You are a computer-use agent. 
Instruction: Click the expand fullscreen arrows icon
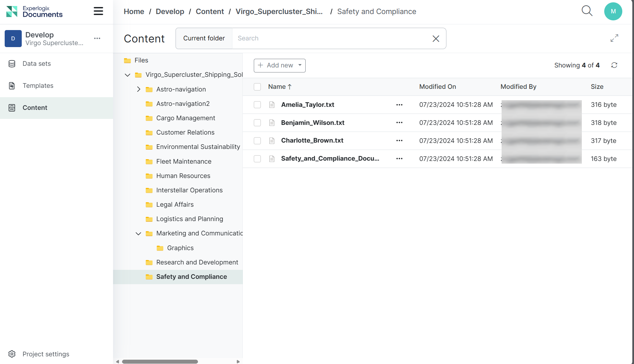[x=614, y=38]
